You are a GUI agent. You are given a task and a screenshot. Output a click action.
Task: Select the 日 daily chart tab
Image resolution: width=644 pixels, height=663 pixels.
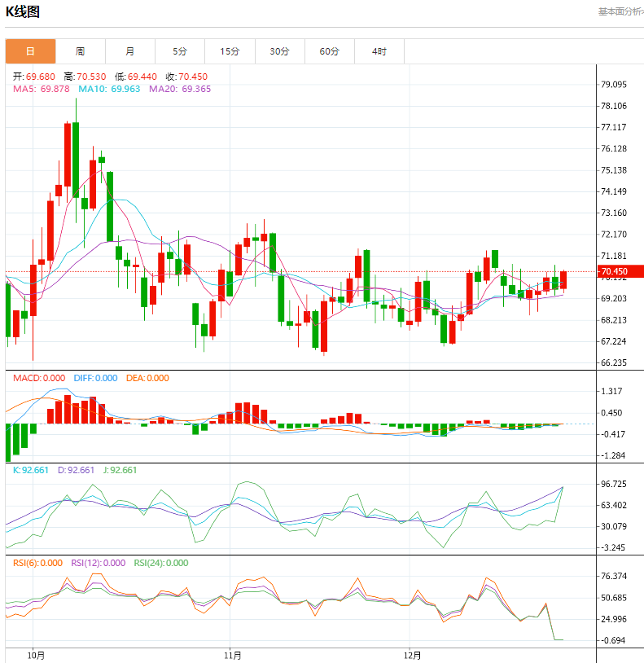[30, 51]
